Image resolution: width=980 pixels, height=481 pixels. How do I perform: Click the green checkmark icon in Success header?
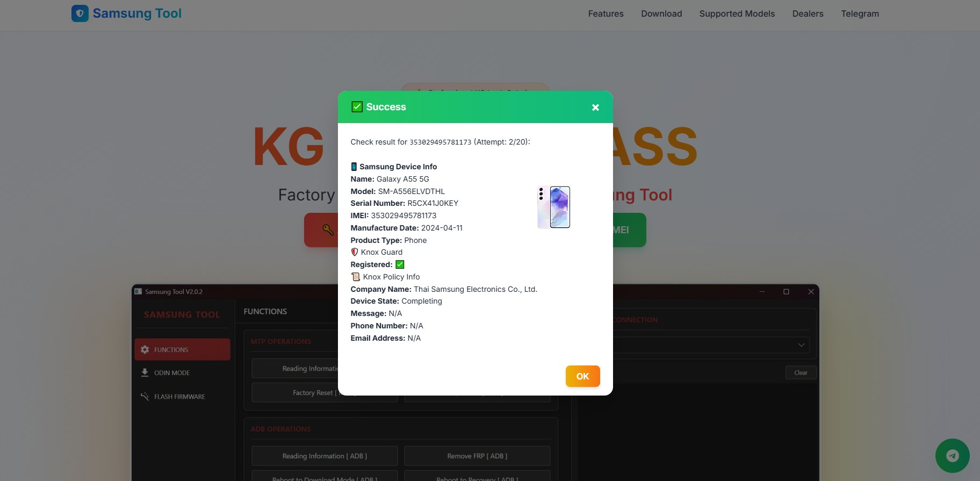(x=357, y=107)
